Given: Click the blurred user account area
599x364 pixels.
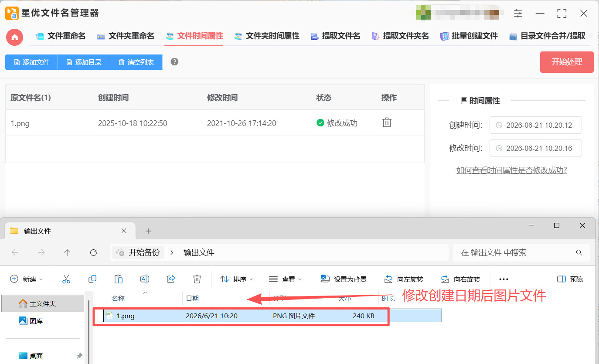Looking at the screenshot, I should tap(457, 12).
